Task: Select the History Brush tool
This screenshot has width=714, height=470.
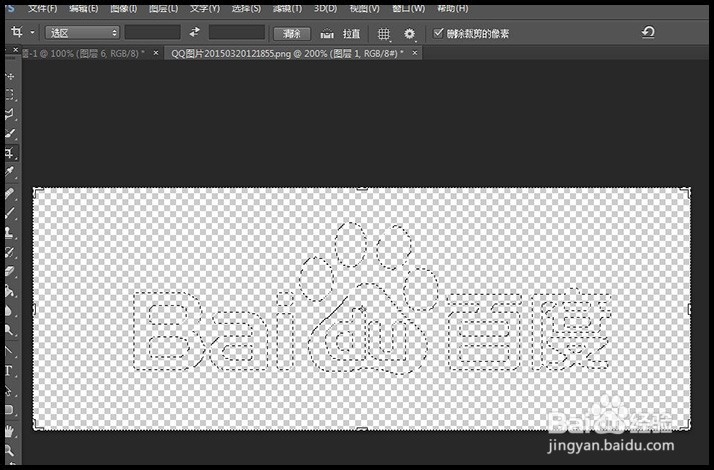Action: pos(9,252)
